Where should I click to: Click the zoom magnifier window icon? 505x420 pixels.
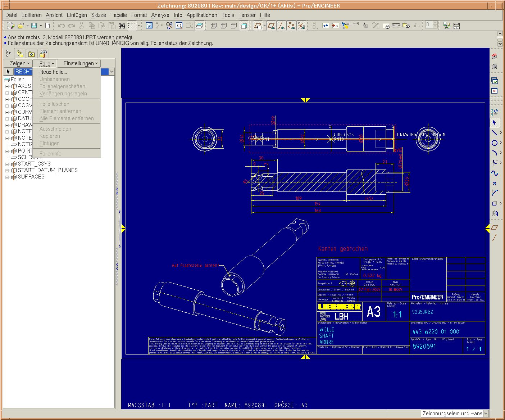(x=179, y=26)
